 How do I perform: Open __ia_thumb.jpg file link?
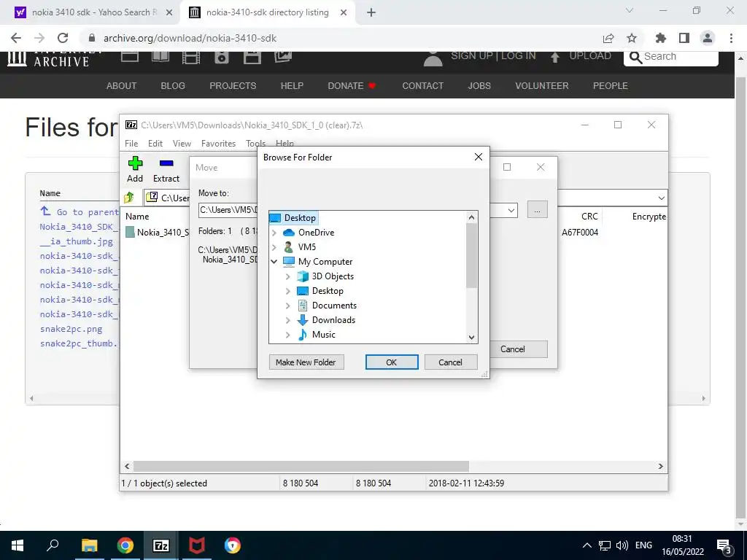(76, 241)
